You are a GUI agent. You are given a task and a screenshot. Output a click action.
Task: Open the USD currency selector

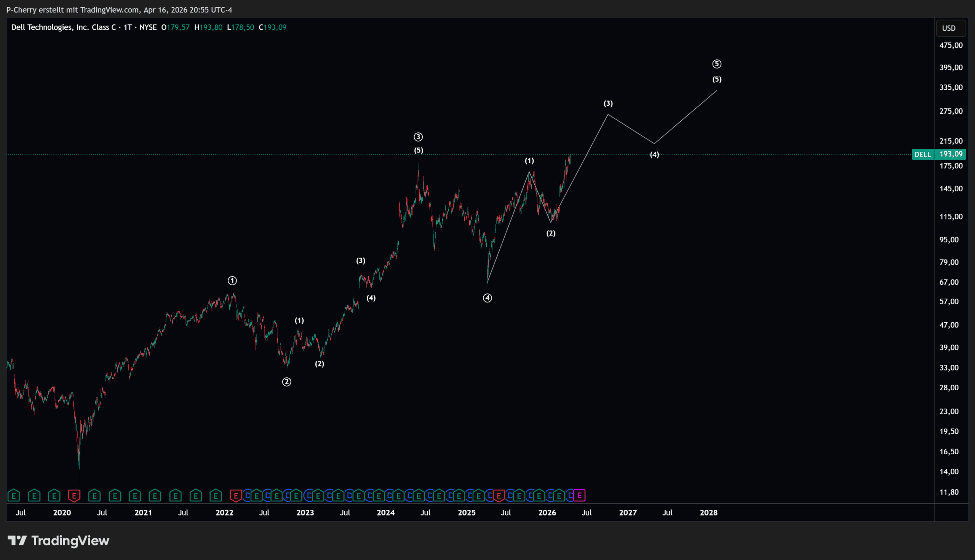pyautogui.click(x=949, y=28)
